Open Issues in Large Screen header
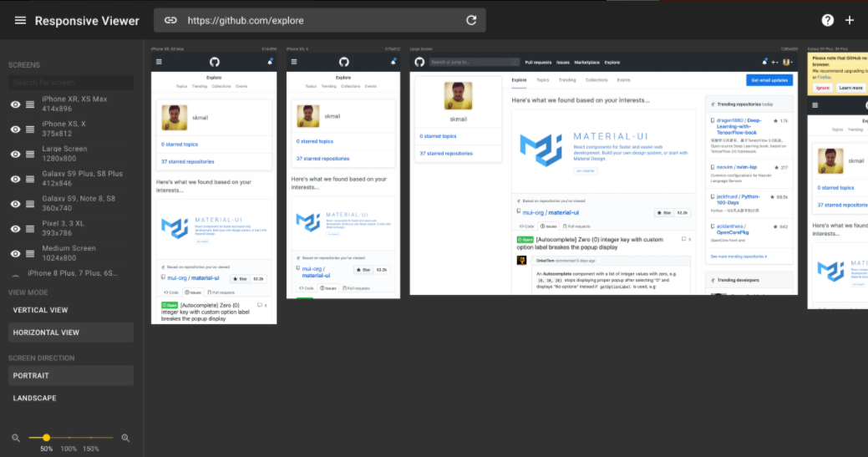The height and width of the screenshot is (457, 868). point(563,63)
